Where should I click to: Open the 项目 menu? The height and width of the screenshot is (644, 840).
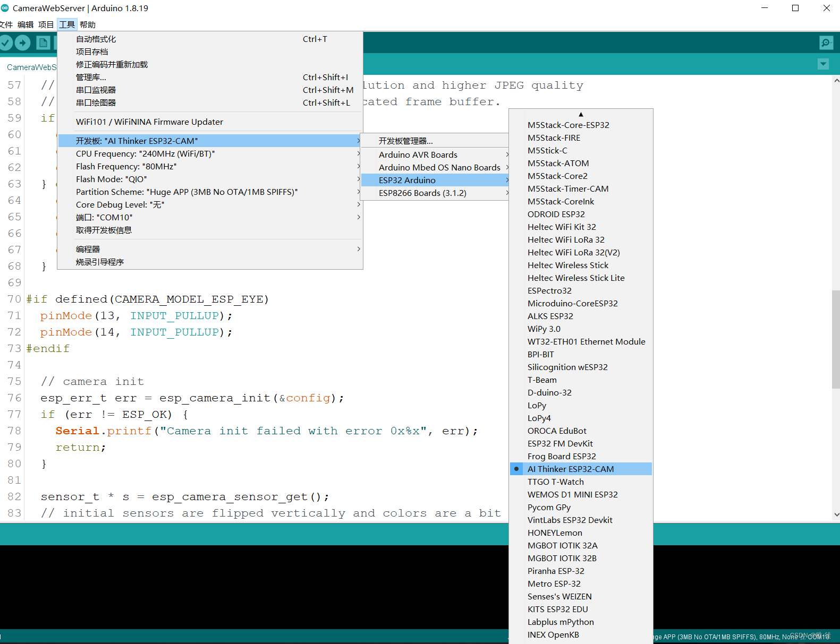[46, 24]
